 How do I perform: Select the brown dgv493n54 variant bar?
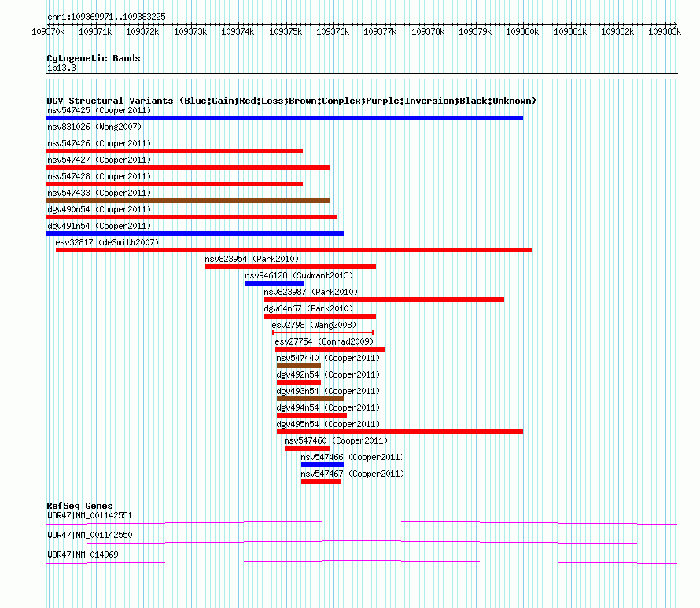click(310, 399)
